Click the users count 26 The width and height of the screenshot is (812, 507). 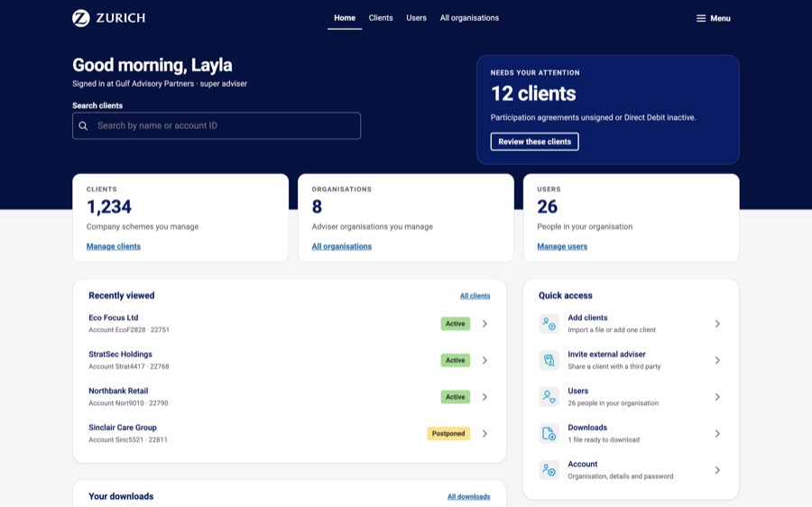tap(548, 207)
